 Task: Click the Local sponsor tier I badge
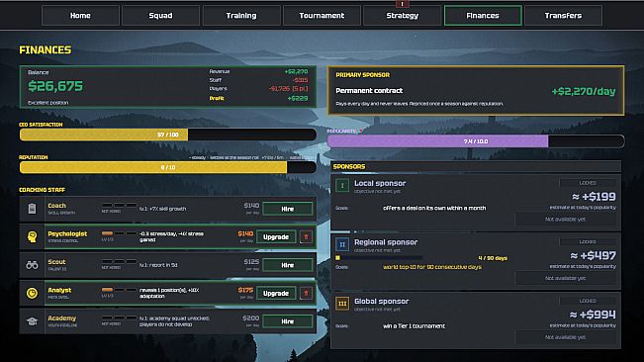tap(341, 186)
